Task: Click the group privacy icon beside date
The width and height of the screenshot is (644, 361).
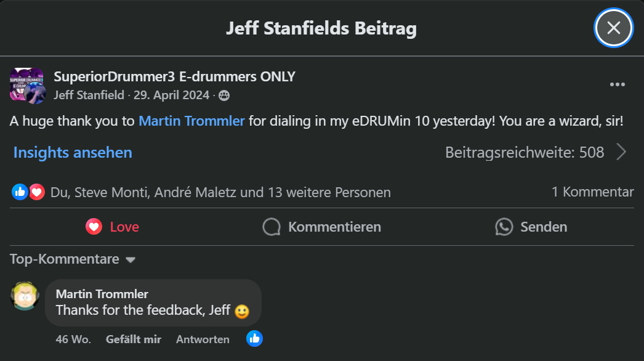Action: coord(224,96)
